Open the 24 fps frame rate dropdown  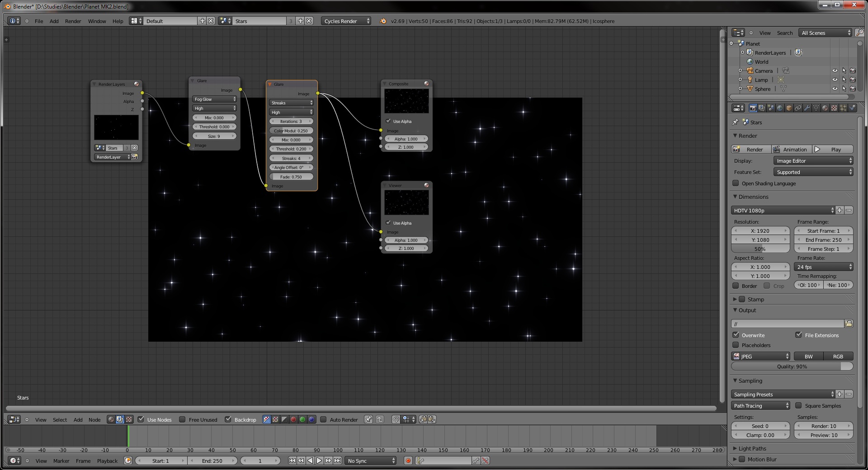point(824,267)
